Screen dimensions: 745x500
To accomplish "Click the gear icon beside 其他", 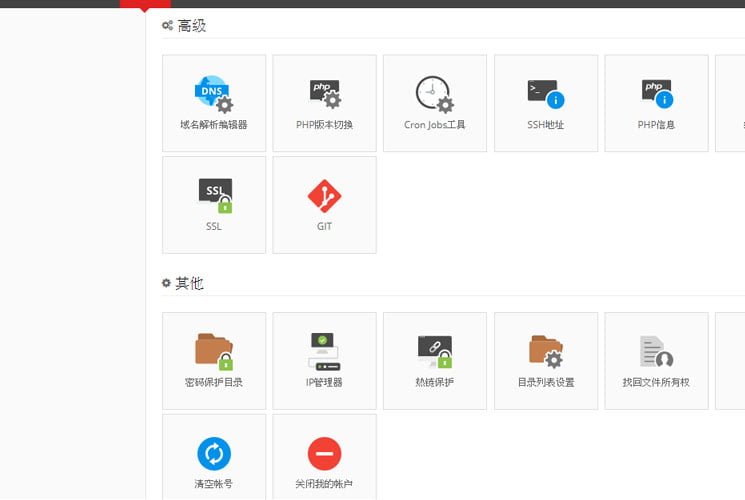I will coord(167,284).
